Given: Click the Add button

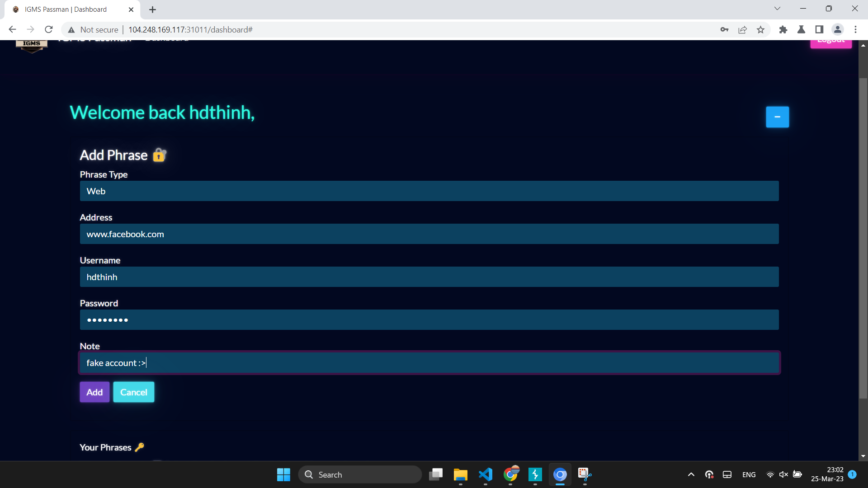Looking at the screenshot, I should click(x=94, y=392).
